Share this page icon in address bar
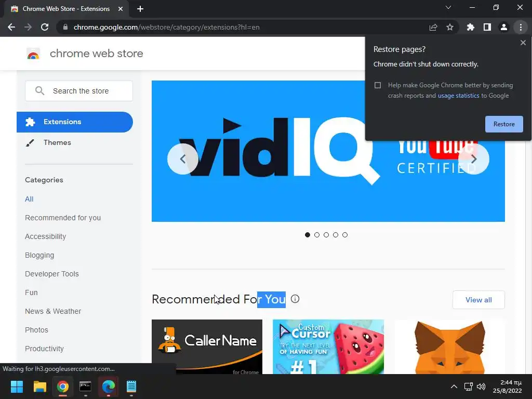 (x=433, y=27)
